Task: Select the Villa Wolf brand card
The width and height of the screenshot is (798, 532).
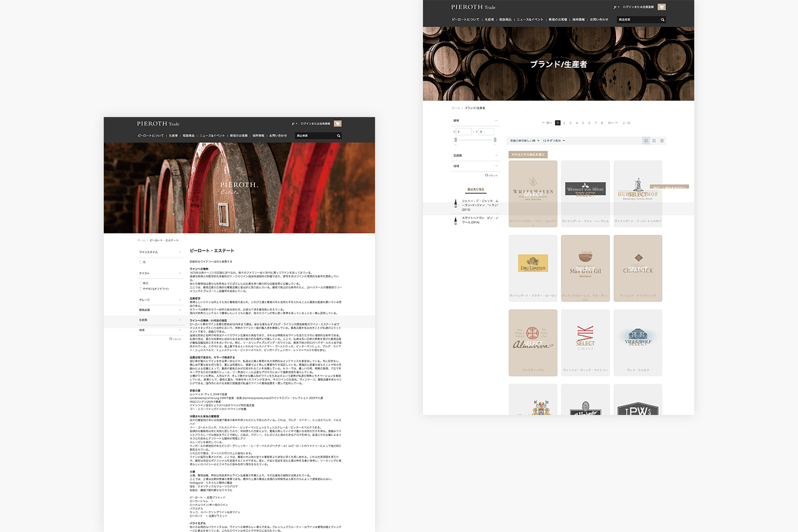Action: click(x=638, y=343)
